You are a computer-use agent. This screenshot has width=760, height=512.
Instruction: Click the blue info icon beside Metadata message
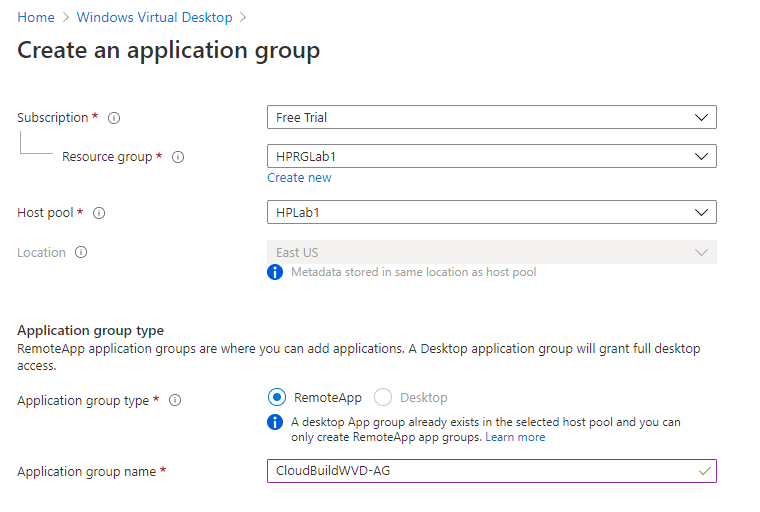(x=275, y=272)
